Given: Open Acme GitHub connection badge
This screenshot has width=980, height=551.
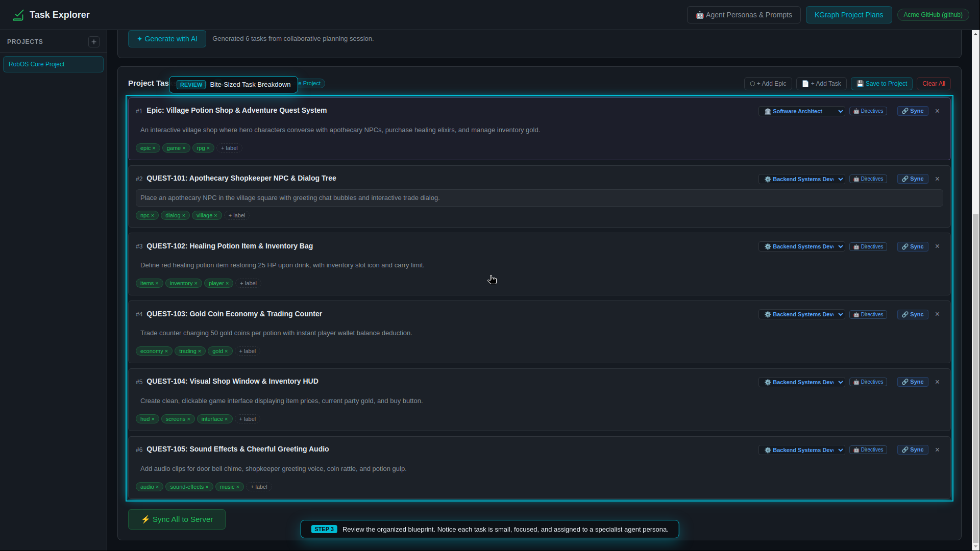Looking at the screenshot, I should pyautogui.click(x=933, y=15).
